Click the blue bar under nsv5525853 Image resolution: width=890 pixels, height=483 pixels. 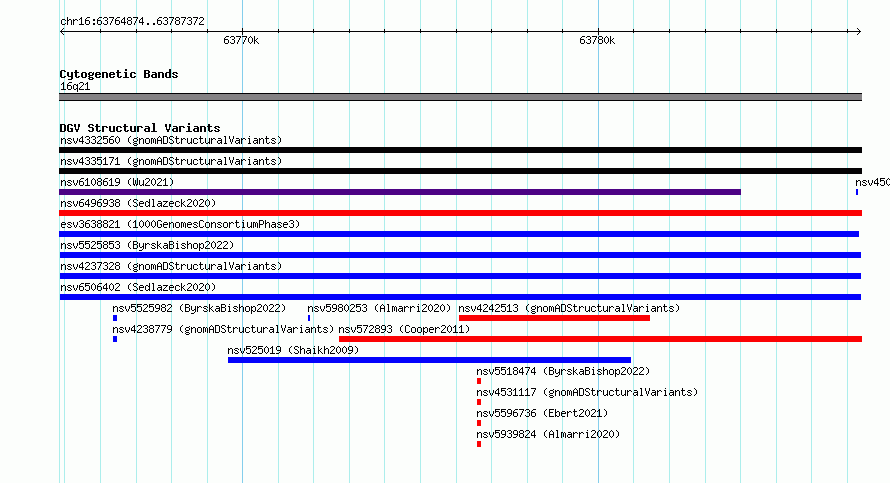tap(460, 255)
